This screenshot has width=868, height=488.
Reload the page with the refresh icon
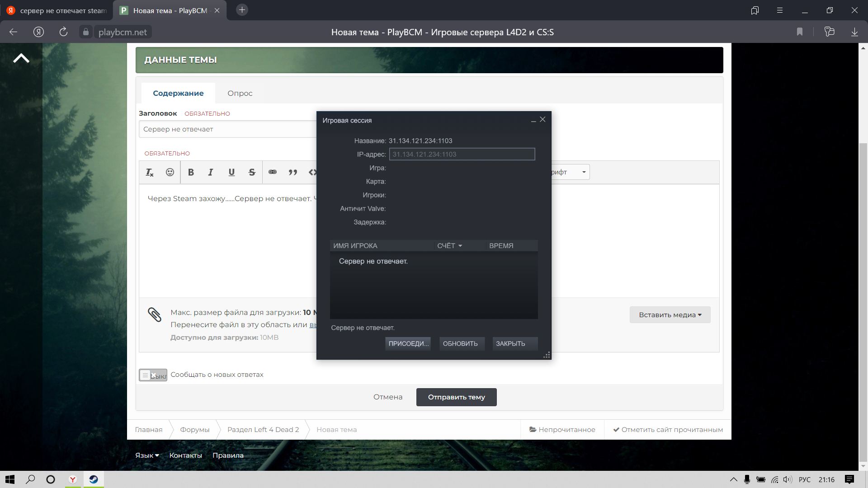(63, 32)
